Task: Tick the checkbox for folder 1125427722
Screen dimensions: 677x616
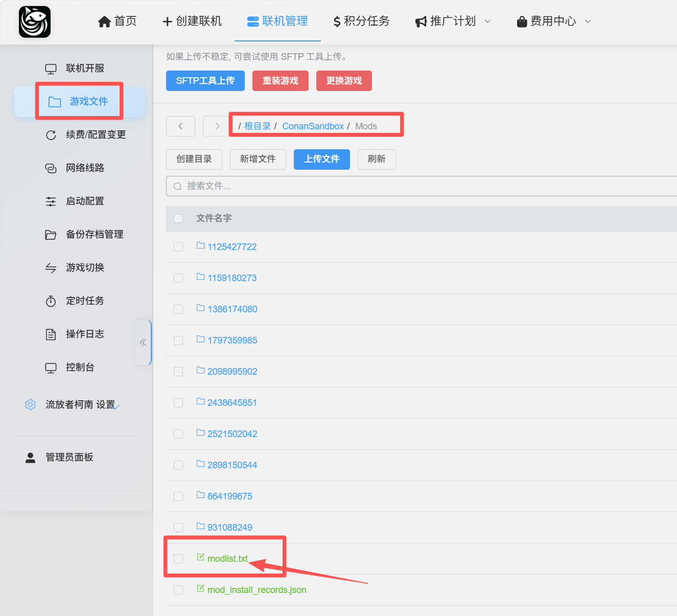Action: (178, 247)
